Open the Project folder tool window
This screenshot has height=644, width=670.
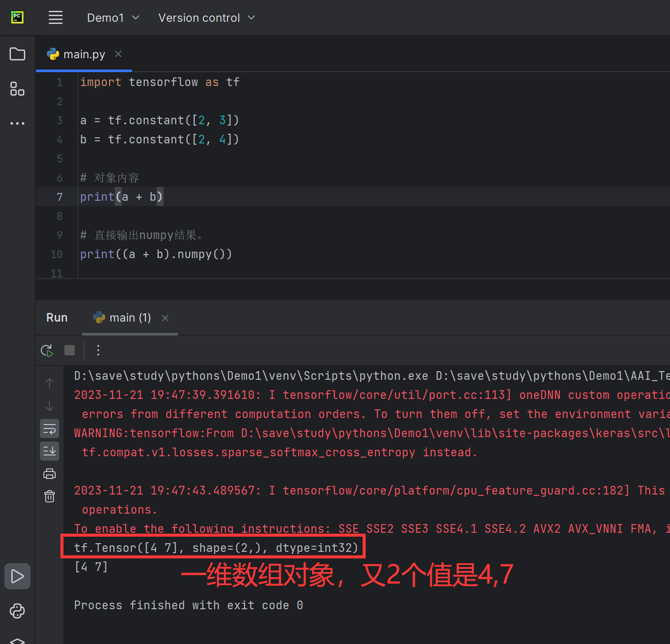coord(17,54)
